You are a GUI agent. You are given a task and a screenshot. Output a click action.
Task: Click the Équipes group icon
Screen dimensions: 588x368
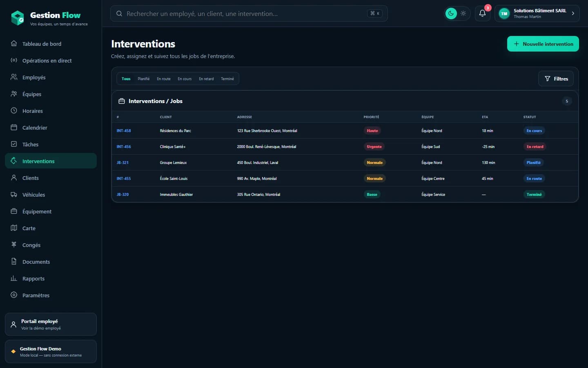coord(14,94)
